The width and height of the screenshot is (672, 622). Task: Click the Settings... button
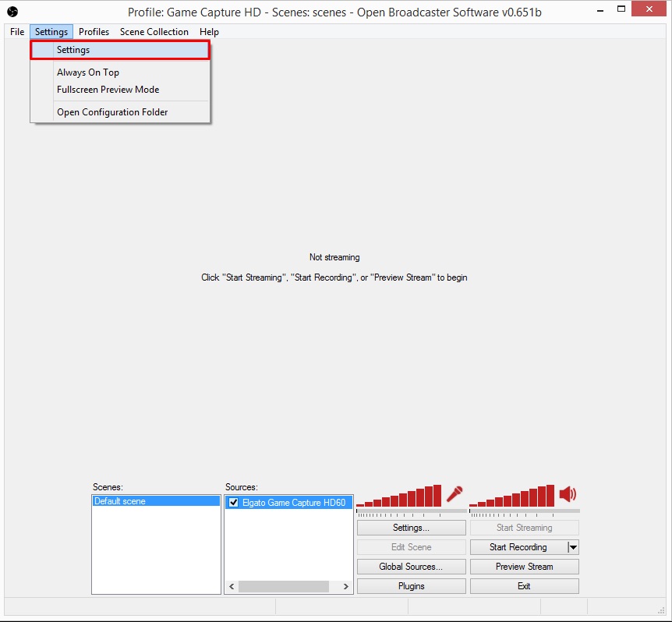coord(412,528)
